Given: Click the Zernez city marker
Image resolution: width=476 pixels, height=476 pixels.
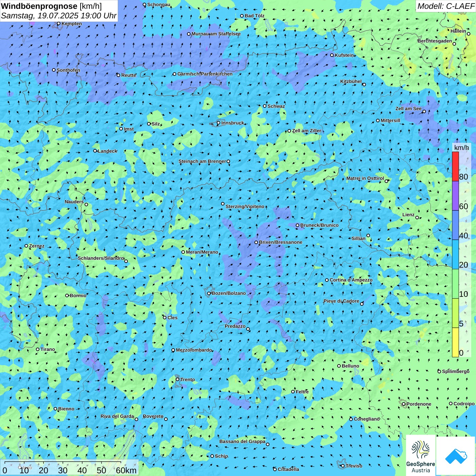Looking at the screenshot, I should (26, 246).
